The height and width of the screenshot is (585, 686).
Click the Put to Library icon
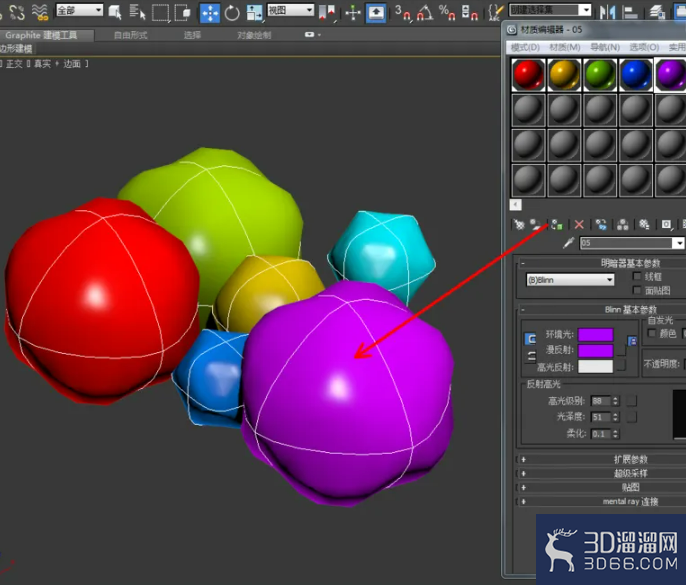644,225
